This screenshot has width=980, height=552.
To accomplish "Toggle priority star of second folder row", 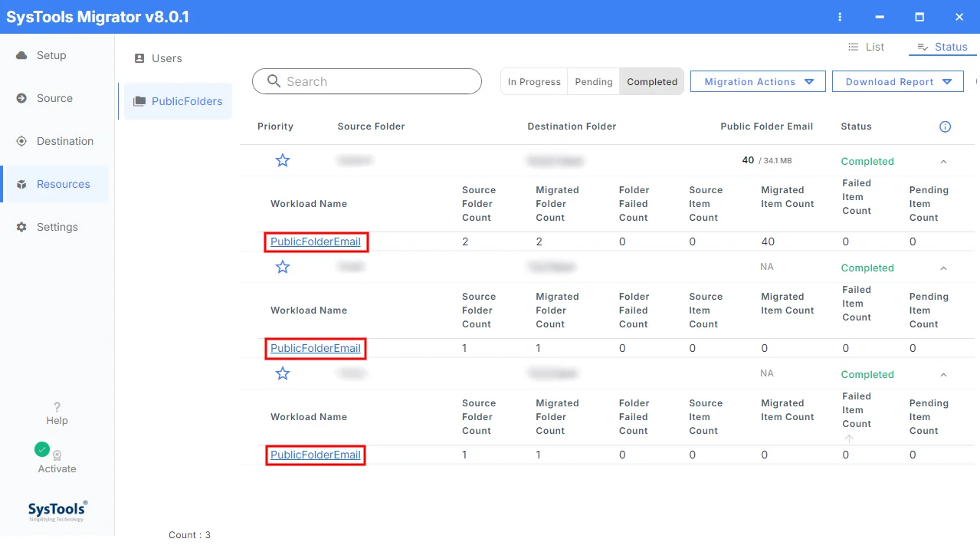I will coord(283,267).
